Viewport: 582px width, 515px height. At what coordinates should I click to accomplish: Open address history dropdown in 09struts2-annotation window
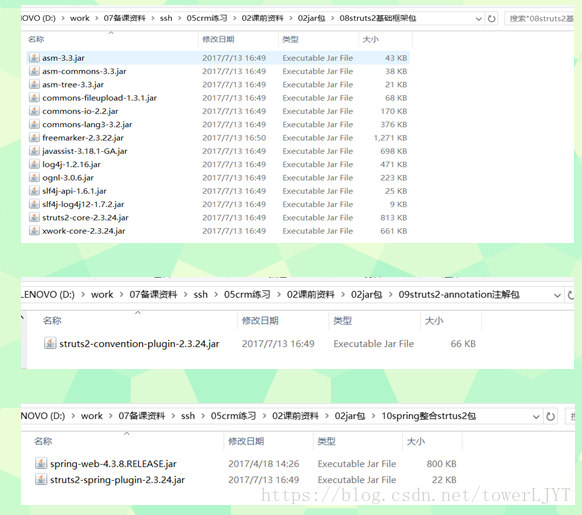pyautogui.click(x=557, y=296)
